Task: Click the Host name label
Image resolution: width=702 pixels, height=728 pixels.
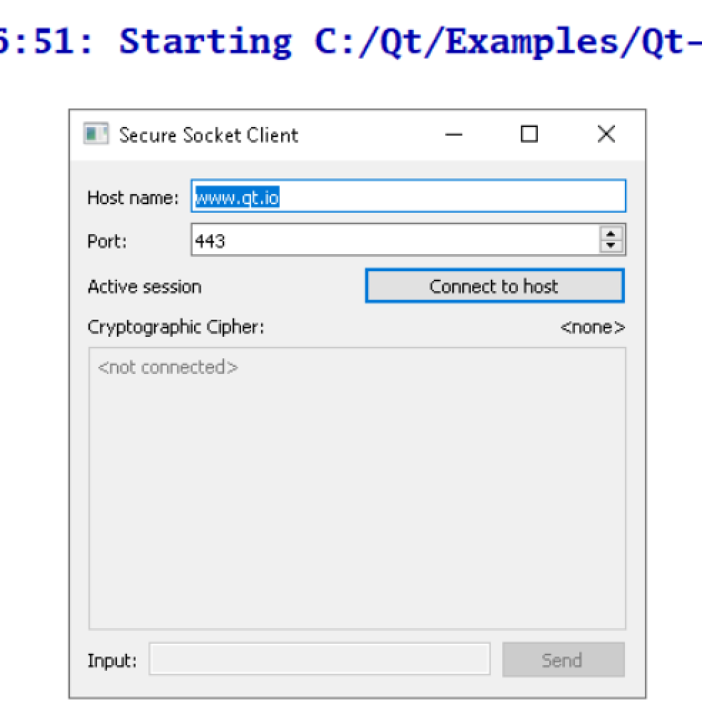Action: coord(133,197)
